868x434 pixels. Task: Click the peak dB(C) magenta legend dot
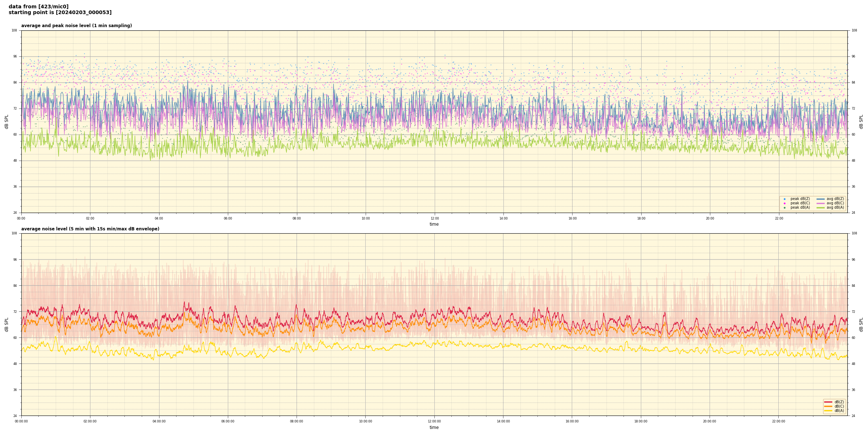[x=784, y=203]
